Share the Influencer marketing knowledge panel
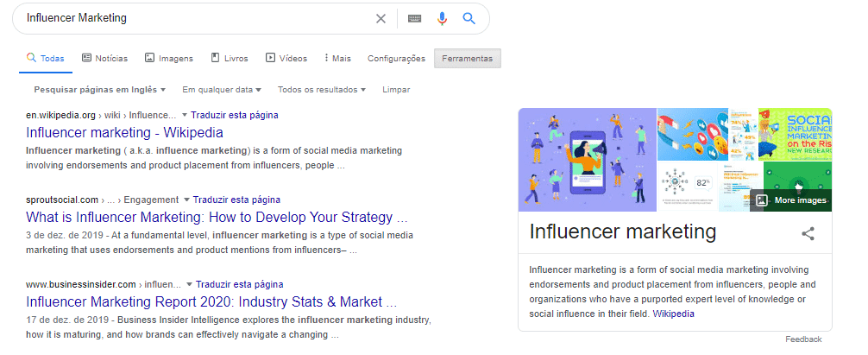 coord(808,233)
